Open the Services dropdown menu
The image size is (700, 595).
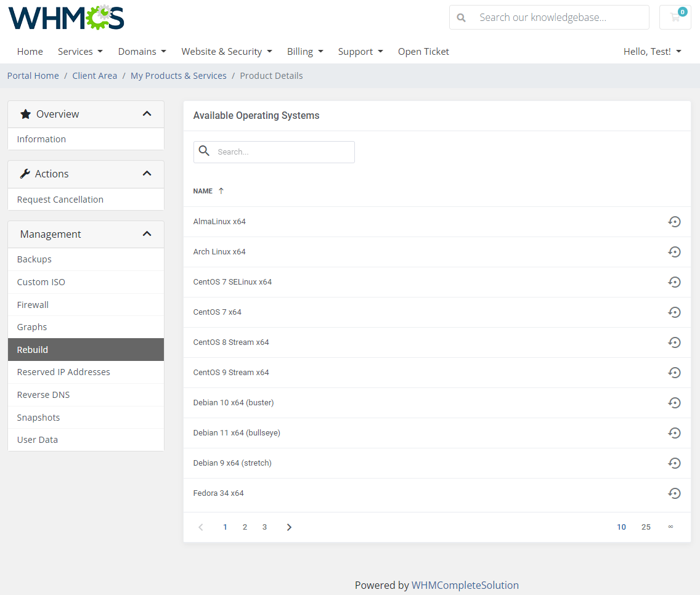tap(80, 52)
